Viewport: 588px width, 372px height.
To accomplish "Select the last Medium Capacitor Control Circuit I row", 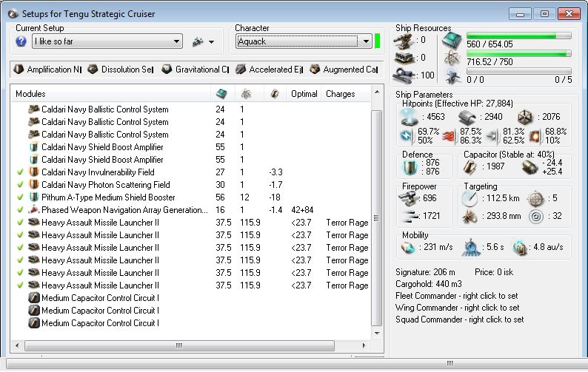I will pyautogui.click(x=191, y=323).
